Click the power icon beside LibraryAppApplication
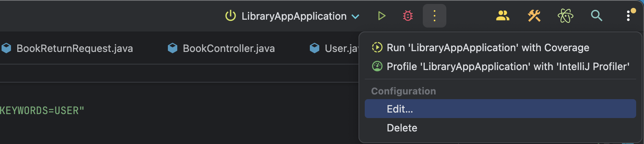Image resolution: width=644 pixels, height=144 pixels. point(231,16)
